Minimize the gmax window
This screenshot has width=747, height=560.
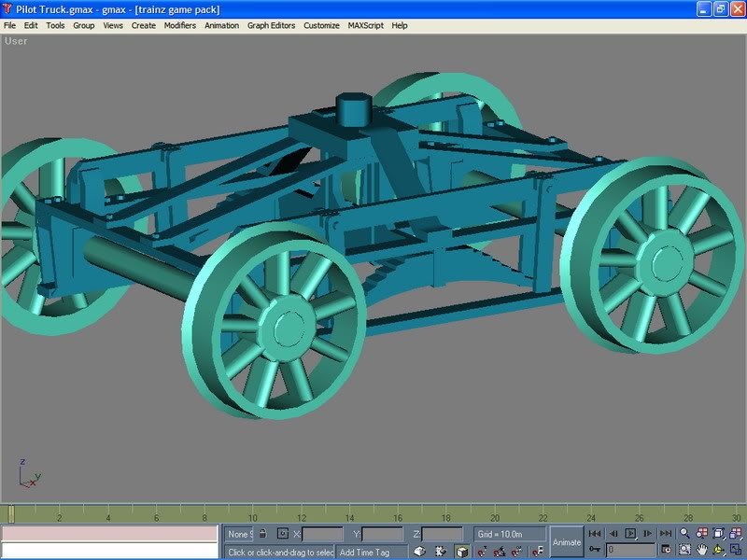(704, 9)
